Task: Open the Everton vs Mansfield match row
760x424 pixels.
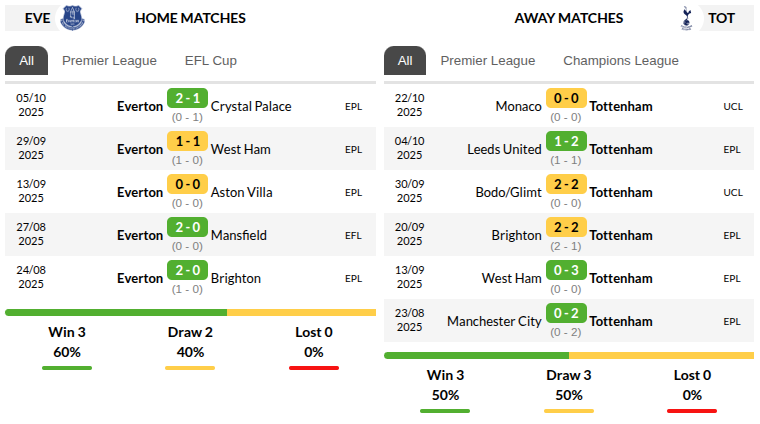Action: click(190, 235)
